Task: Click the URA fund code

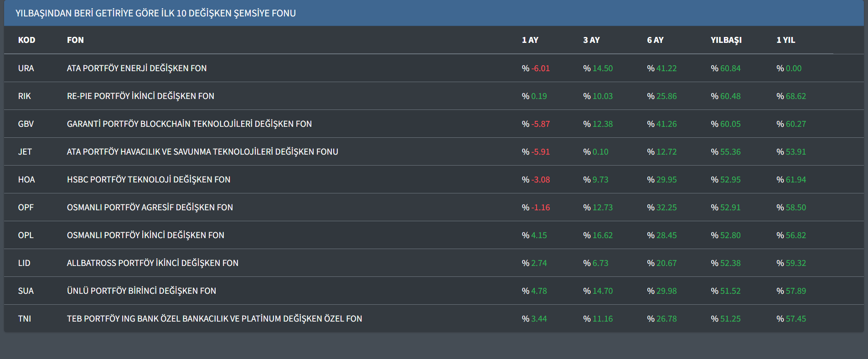Action: point(26,68)
